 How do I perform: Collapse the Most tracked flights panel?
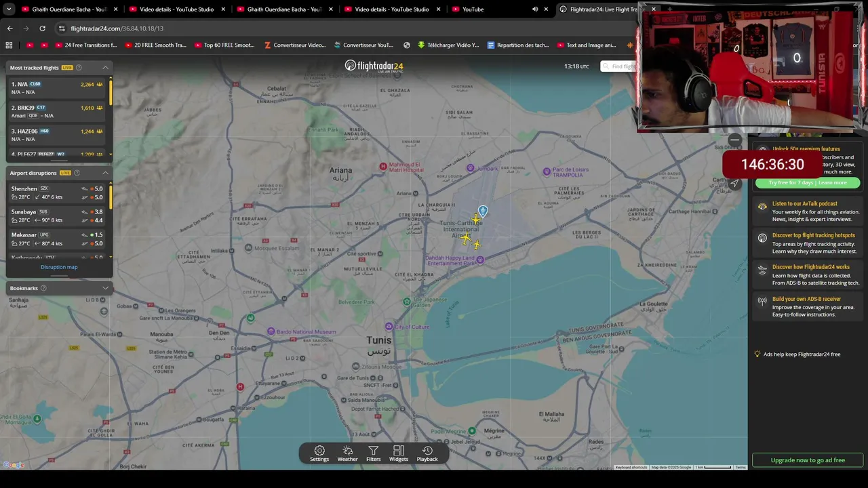105,68
